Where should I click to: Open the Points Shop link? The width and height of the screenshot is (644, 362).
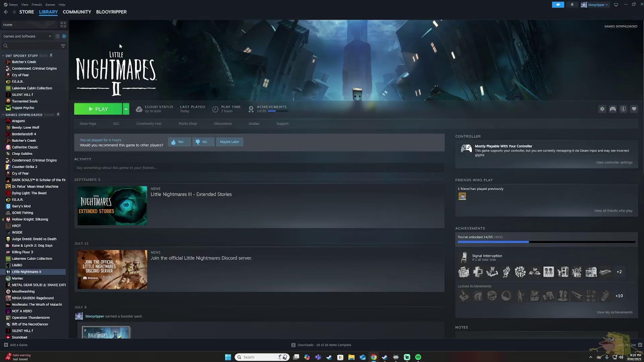[x=187, y=124]
